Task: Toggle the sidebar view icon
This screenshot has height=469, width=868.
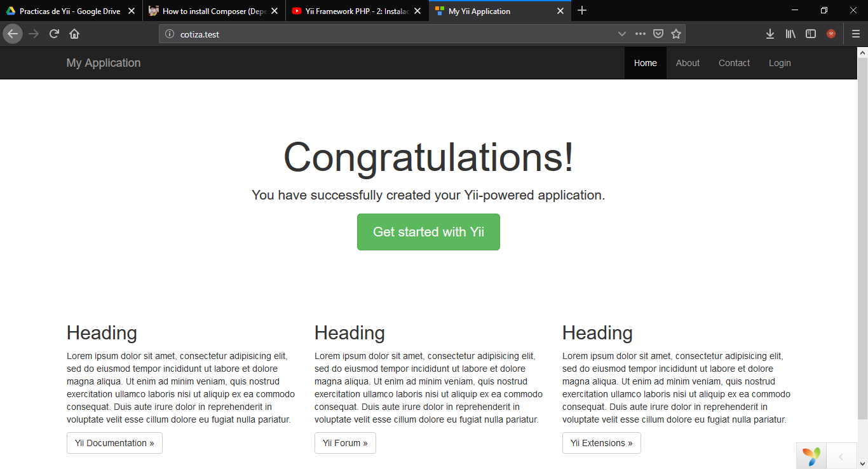Action: click(x=811, y=34)
